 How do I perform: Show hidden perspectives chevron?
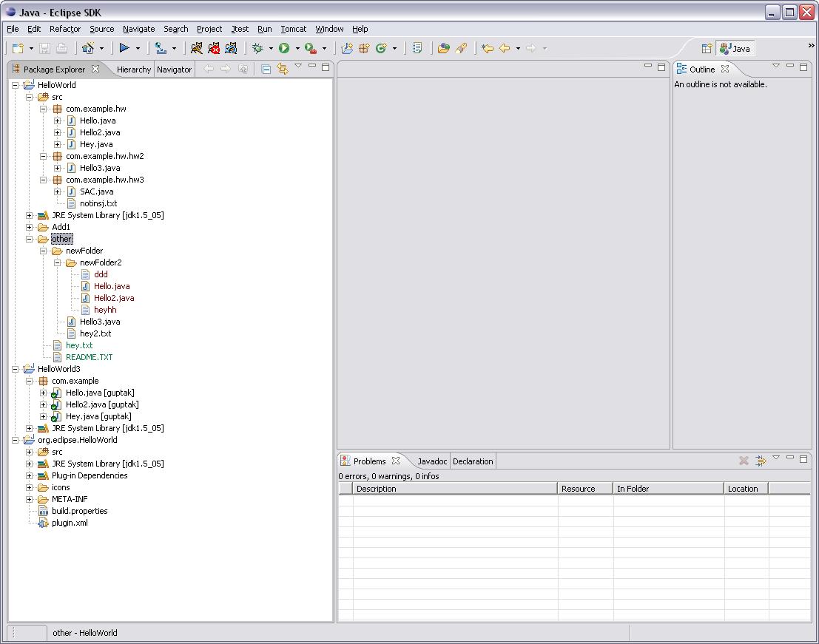point(811,46)
